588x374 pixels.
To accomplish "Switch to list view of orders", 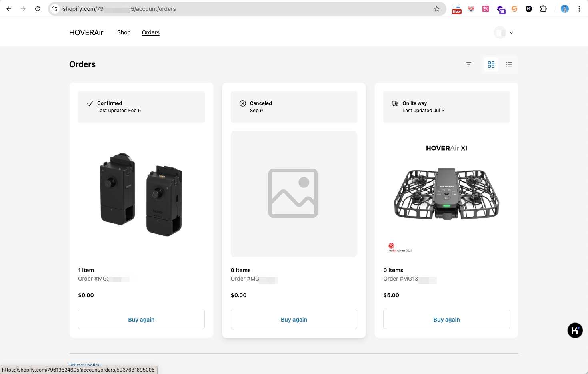I will [509, 64].
